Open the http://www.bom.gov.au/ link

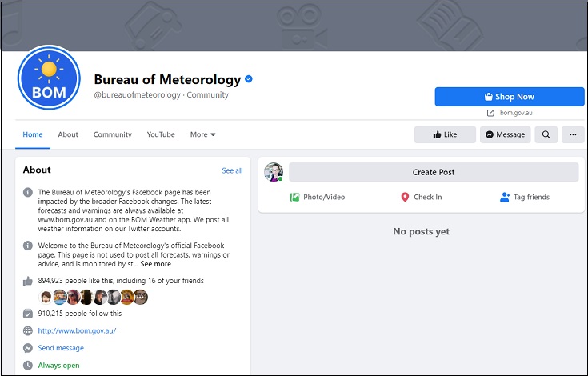tap(77, 330)
